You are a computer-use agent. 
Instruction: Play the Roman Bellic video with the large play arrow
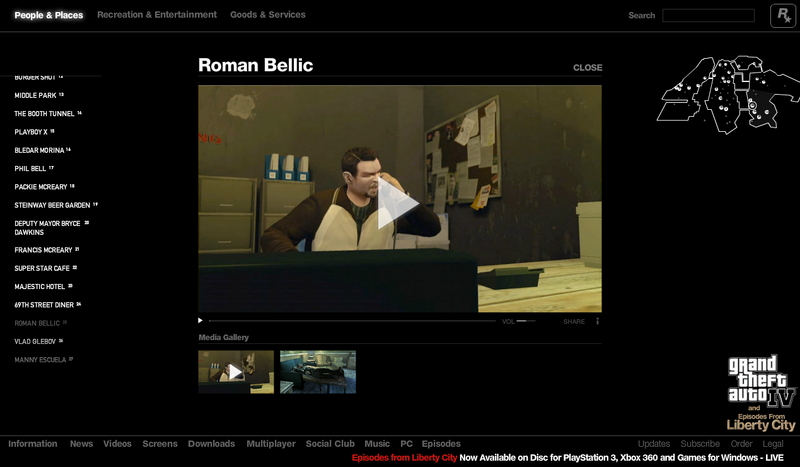pos(397,204)
